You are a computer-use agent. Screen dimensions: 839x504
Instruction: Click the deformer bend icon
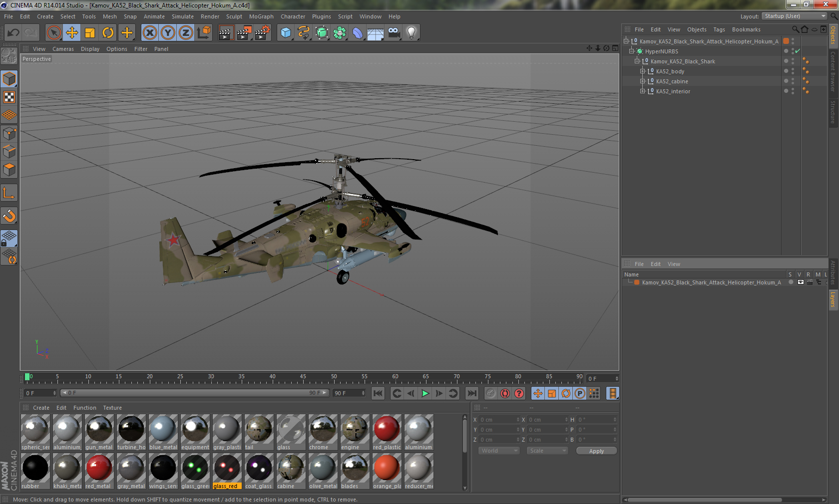[358, 33]
